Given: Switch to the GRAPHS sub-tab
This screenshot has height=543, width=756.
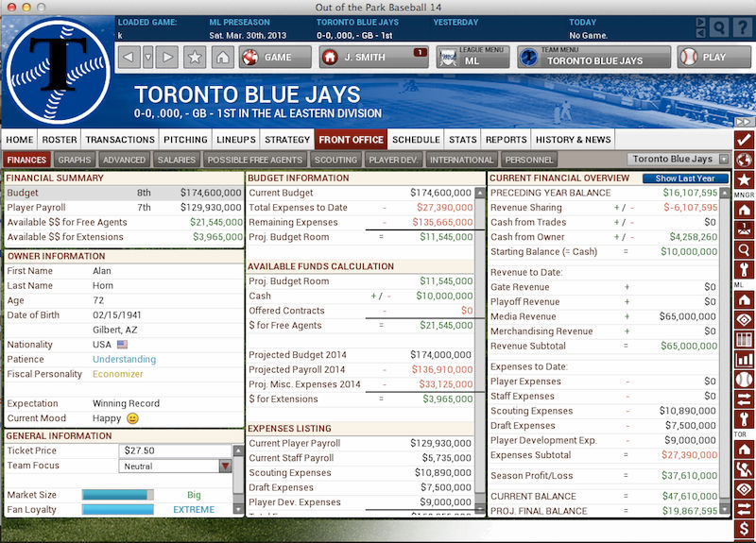Looking at the screenshot, I should tap(75, 160).
